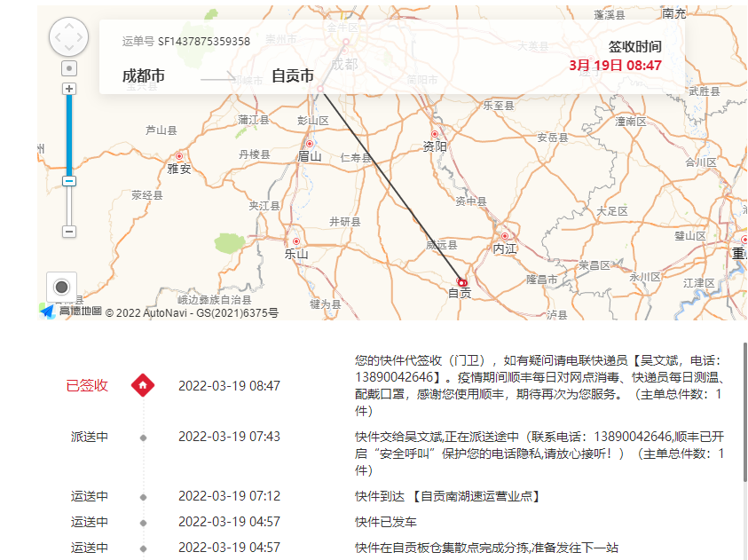Click the red home signed-for icon
Image resolution: width=748 pixels, height=560 pixels.
143,385
